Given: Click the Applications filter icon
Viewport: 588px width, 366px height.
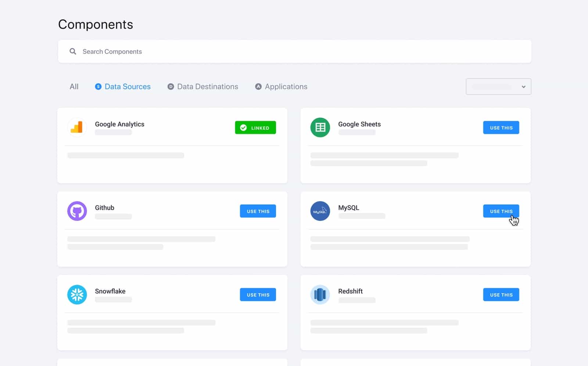Looking at the screenshot, I should 258,86.
